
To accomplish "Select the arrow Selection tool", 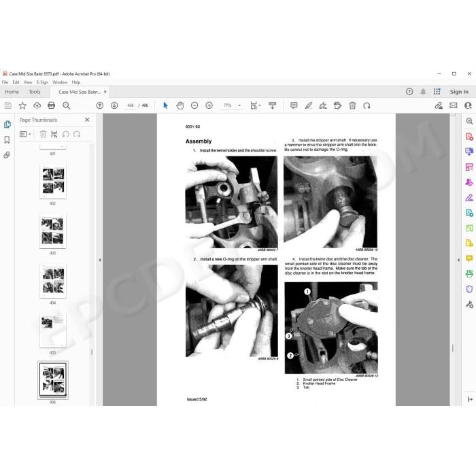I will pos(165,105).
